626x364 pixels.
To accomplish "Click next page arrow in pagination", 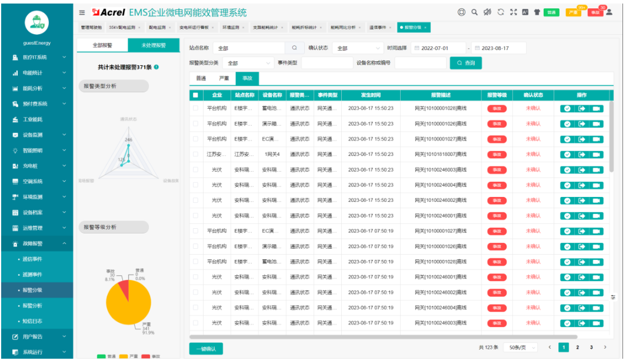I will tap(605, 348).
